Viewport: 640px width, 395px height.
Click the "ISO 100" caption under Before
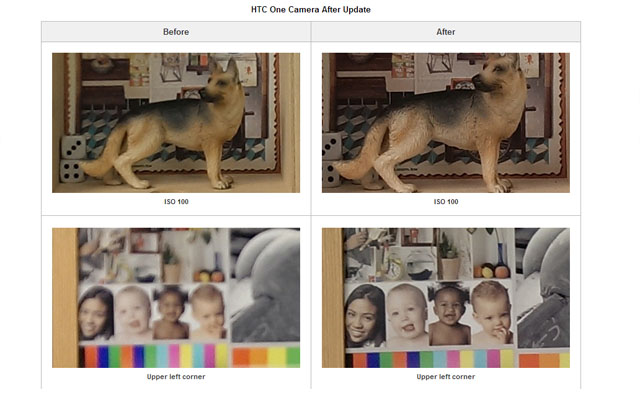tap(176, 202)
